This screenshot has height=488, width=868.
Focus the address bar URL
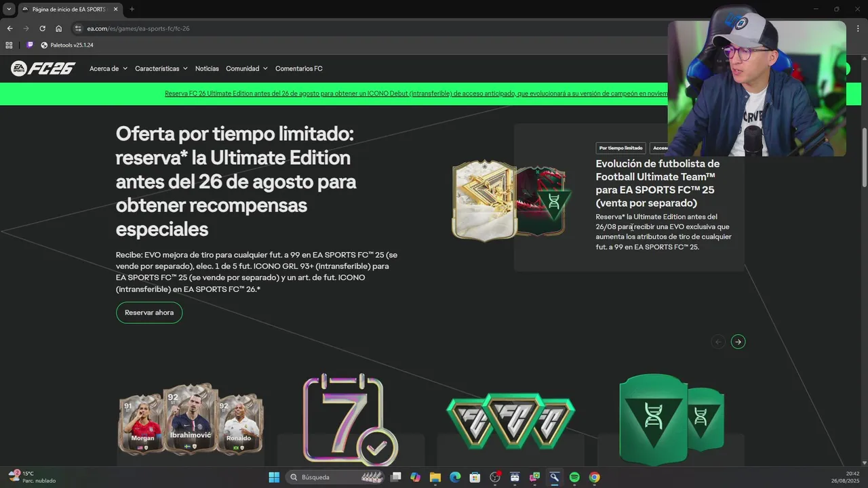point(138,28)
